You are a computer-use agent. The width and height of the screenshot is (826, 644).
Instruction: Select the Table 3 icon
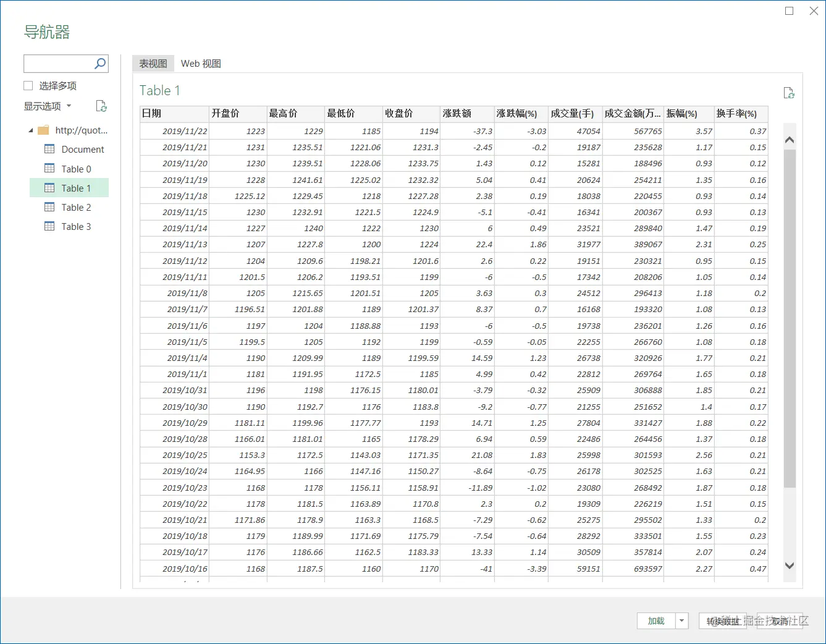click(49, 226)
